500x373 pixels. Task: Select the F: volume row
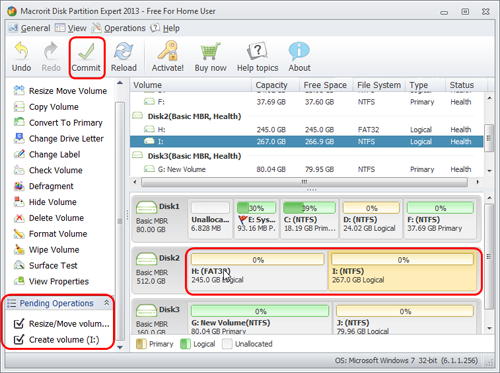tap(307, 102)
